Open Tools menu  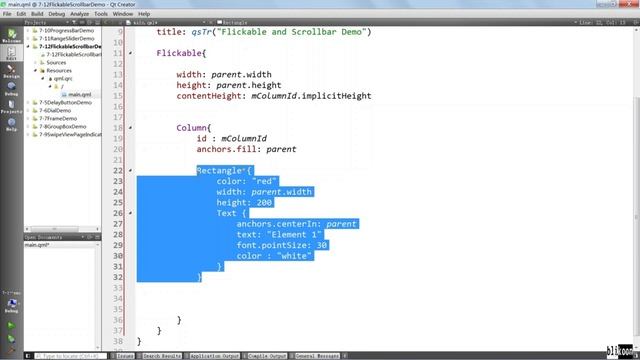[101, 14]
